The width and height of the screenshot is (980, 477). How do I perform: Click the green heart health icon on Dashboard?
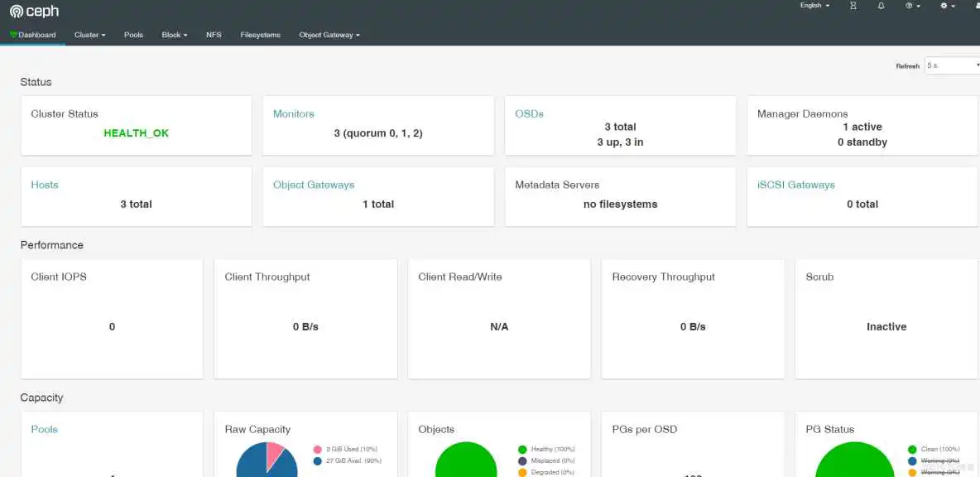[14, 35]
